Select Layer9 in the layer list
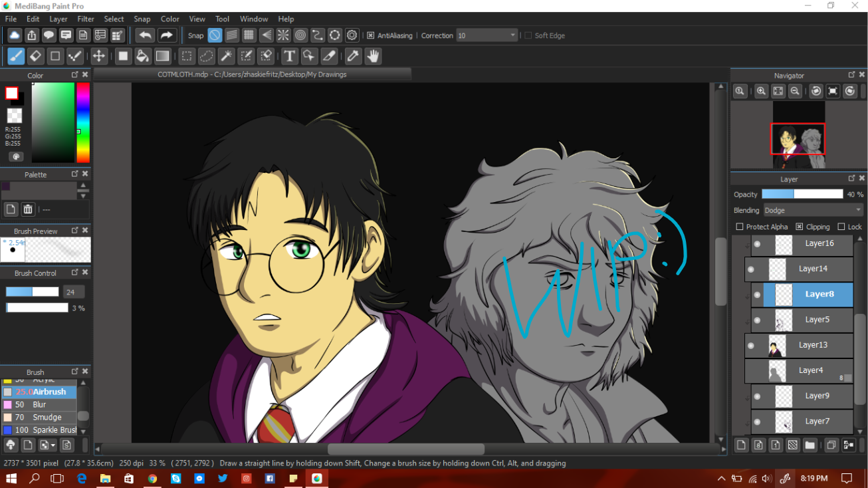 click(802, 396)
